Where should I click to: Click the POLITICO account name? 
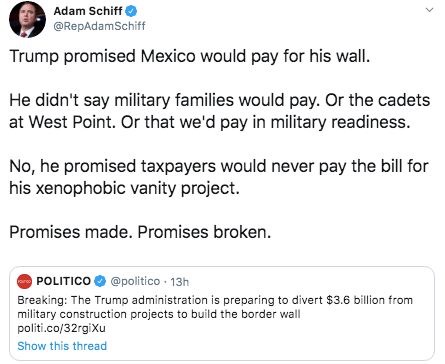[x=63, y=281]
